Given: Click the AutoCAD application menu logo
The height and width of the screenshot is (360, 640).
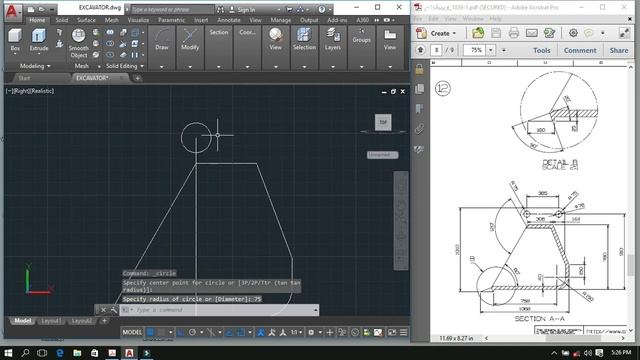Looking at the screenshot, I should [12, 12].
